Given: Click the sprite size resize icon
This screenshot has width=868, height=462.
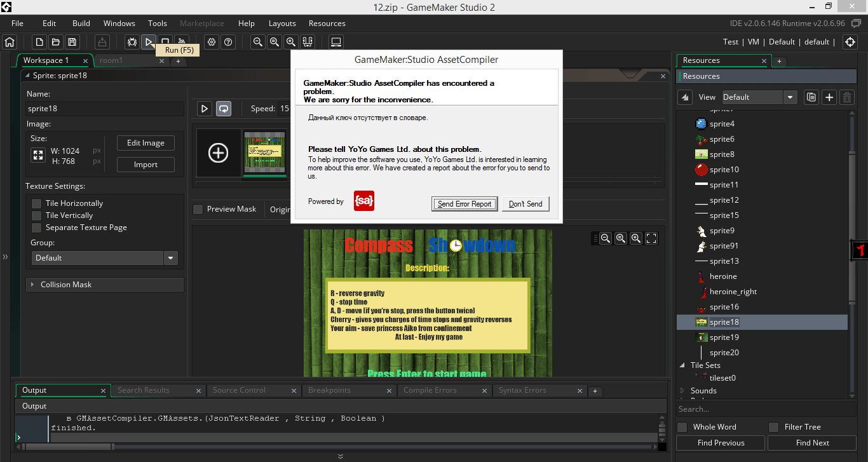Looking at the screenshot, I should 38,156.
